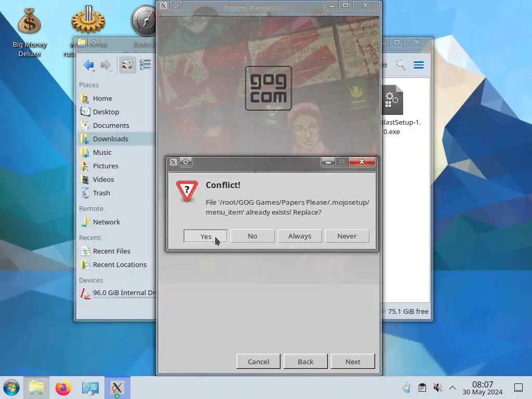Click the 75.1 GiB free status text

408,312
